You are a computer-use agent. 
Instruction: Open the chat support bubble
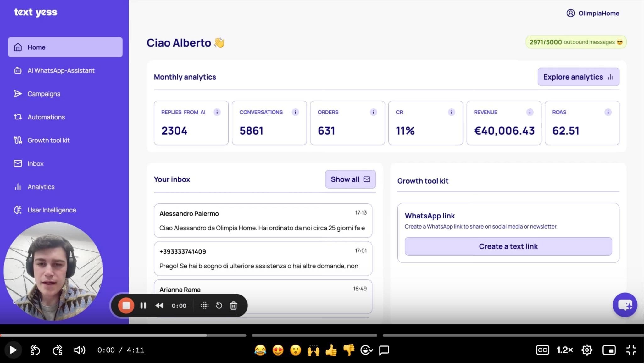pos(625,305)
